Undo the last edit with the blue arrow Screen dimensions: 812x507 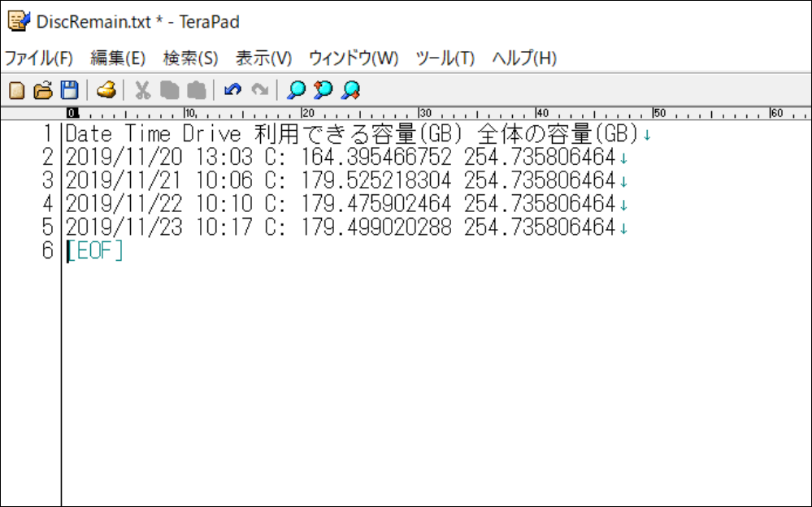233,90
